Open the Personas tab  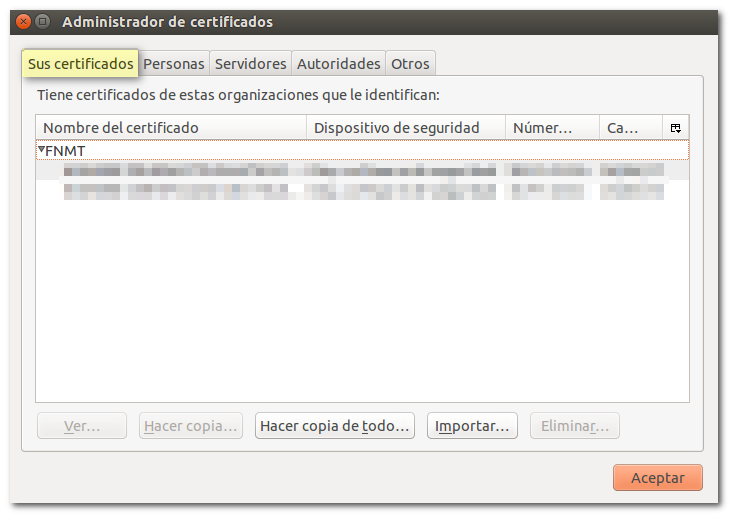pos(174,64)
